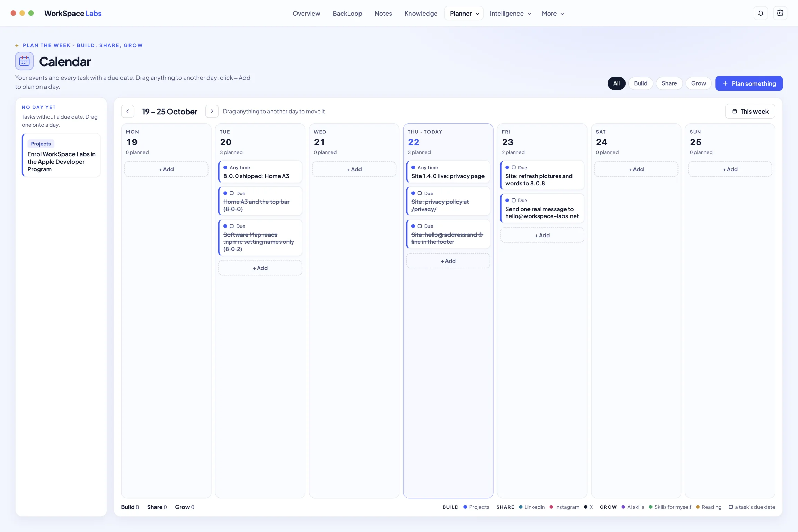The image size is (798, 532).
Task: Add an item on Tuesday 20
Action: pos(260,268)
